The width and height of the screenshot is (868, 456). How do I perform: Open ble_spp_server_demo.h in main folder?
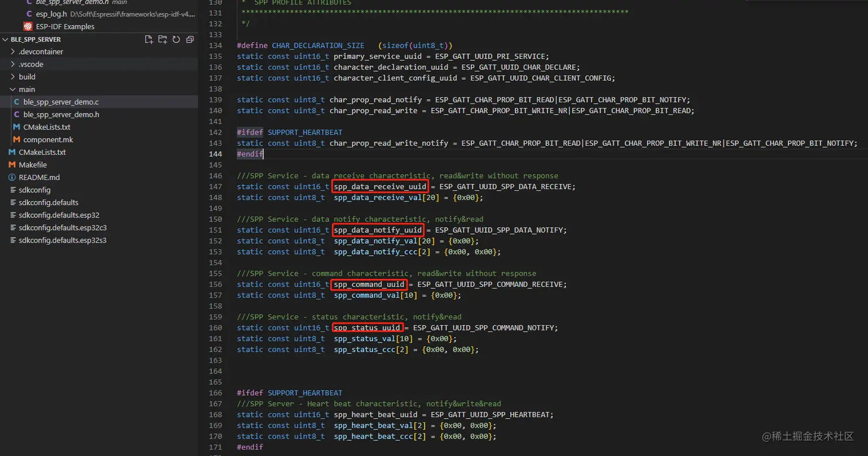click(x=61, y=114)
